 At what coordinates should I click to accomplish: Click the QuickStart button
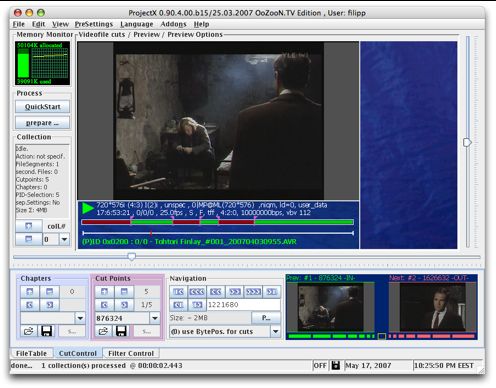(x=43, y=107)
